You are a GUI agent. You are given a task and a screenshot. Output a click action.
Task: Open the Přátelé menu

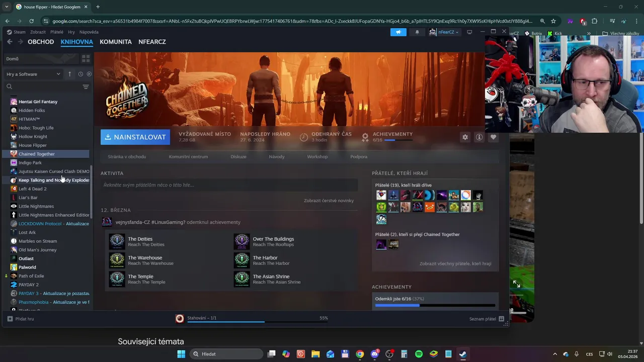[x=57, y=32]
